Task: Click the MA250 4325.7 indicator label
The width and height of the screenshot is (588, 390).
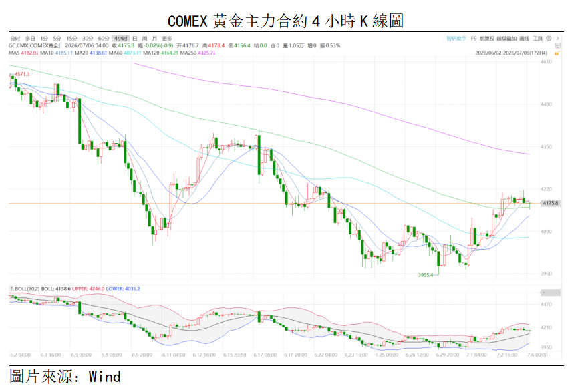Action: pyautogui.click(x=198, y=53)
